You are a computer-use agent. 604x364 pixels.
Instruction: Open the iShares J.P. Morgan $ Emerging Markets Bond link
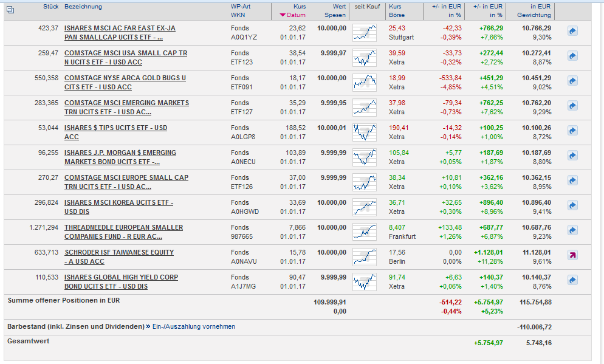tap(120, 153)
